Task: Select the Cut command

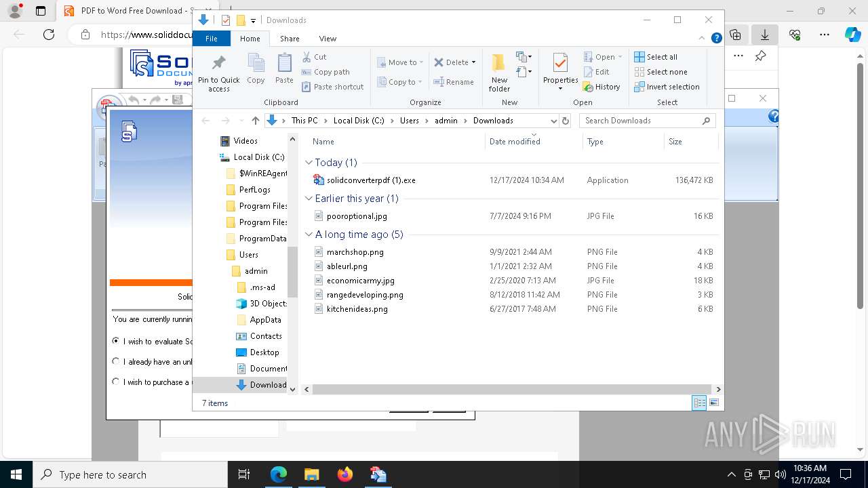Action: (x=314, y=57)
